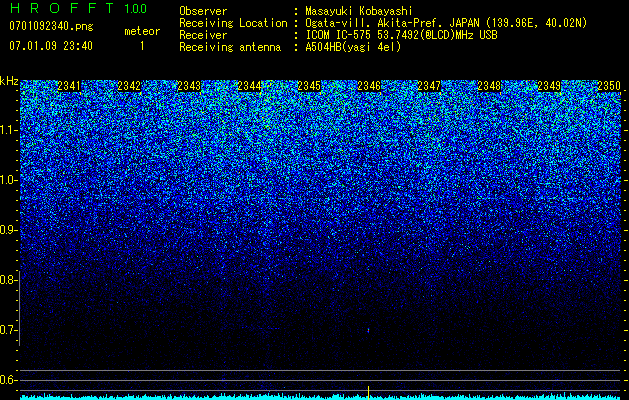Click the 2345 time marker
The image size is (629, 400).
click(x=309, y=86)
